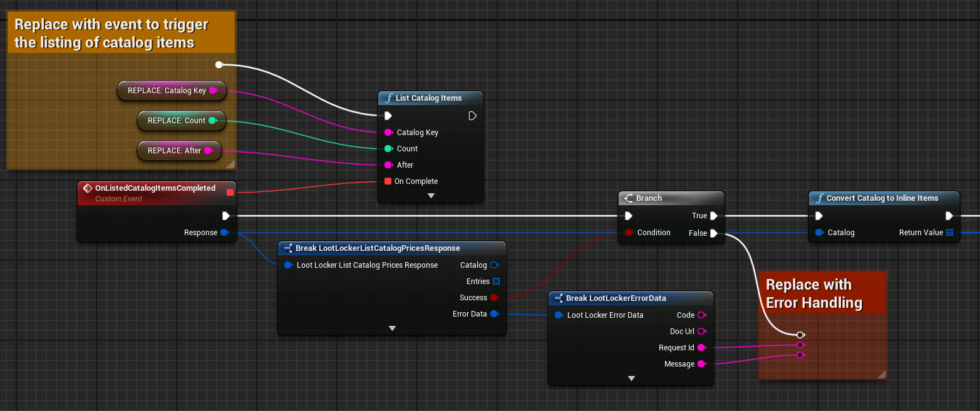Viewport: 980px width, 411px height.
Task: Click the Branch node False execution pin
Action: pyautogui.click(x=713, y=233)
